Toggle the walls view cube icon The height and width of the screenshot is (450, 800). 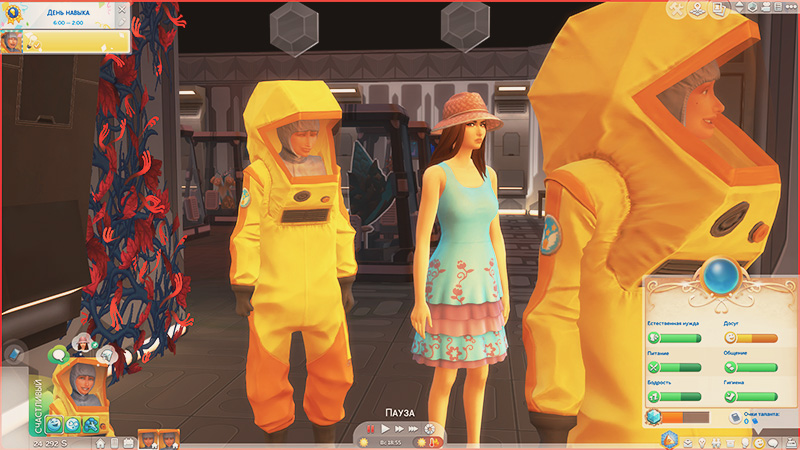point(753,7)
